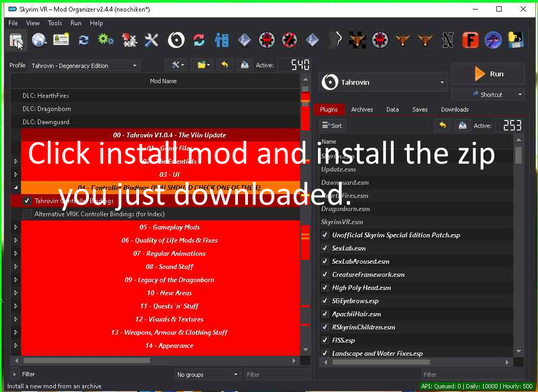The height and width of the screenshot is (392, 538).
Task: Click the blue Refresh arrows icon
Action: click(x=83, y=40)
